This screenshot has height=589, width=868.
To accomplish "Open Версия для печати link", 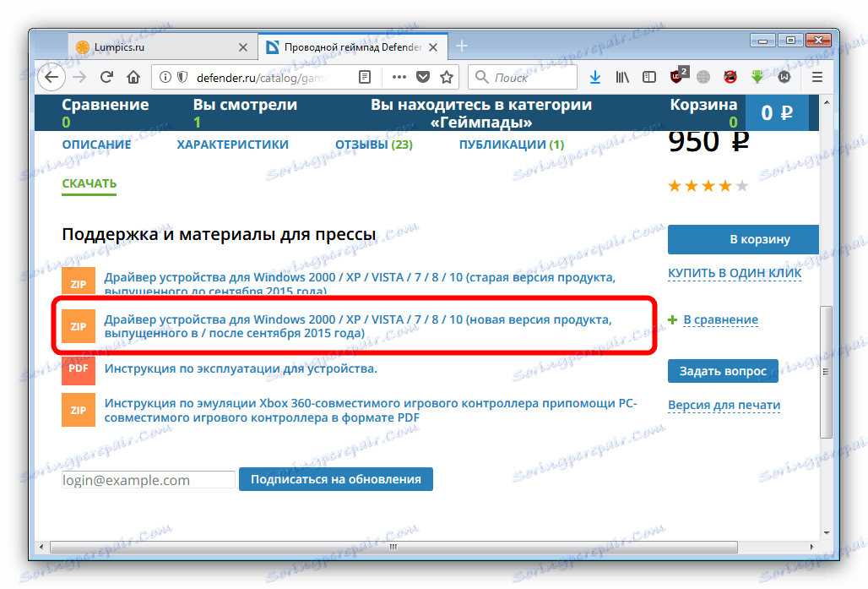I will 724,405.
